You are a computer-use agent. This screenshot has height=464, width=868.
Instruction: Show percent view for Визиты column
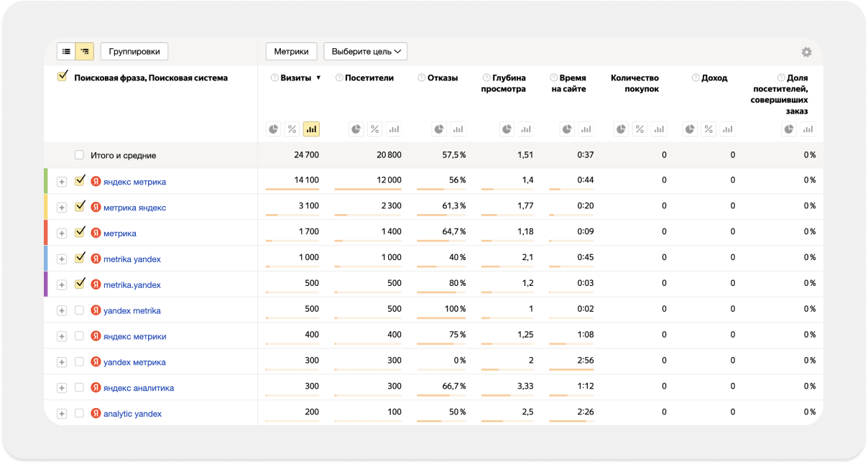click(292, 129)
